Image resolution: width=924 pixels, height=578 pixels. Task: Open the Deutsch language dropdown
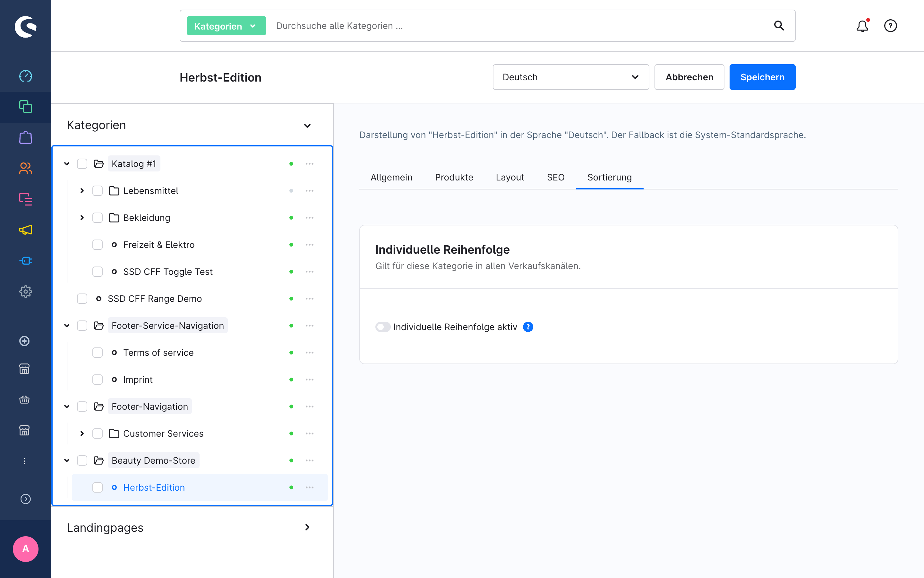[x=571, y=77]
